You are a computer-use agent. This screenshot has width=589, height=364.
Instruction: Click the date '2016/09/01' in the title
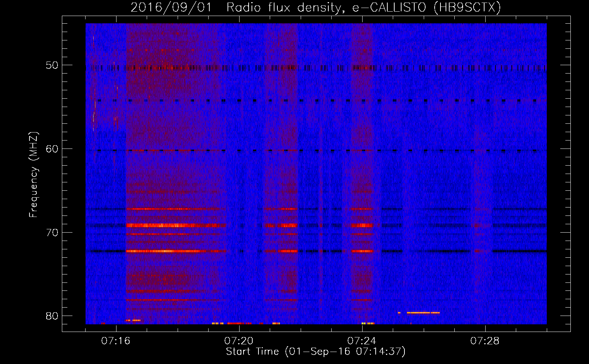coord(171,7)
